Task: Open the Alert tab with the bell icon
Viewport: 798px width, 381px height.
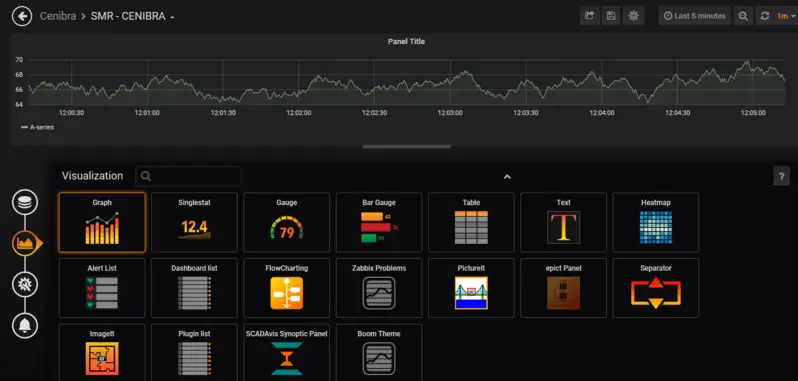Action: (24, 325)
